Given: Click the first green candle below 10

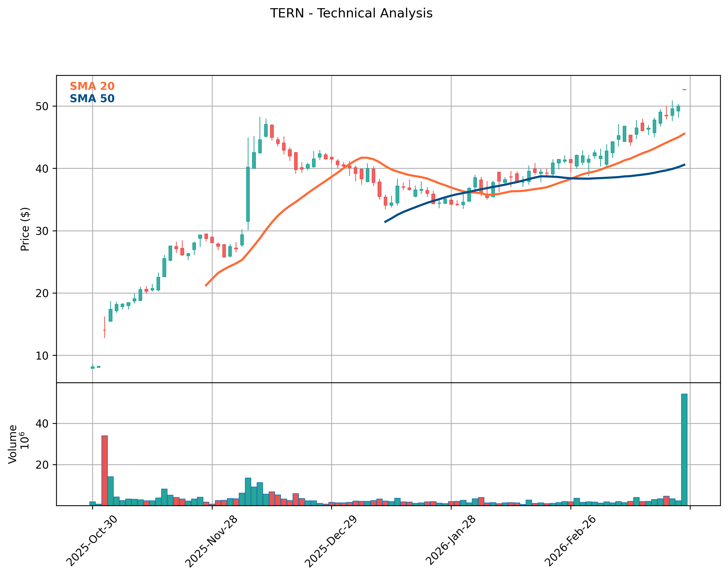Looking at the screenshot, I should [92, 367].
